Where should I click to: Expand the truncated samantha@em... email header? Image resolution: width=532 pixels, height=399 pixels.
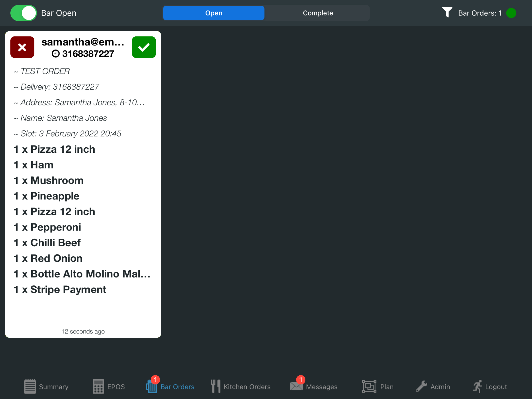83,42
